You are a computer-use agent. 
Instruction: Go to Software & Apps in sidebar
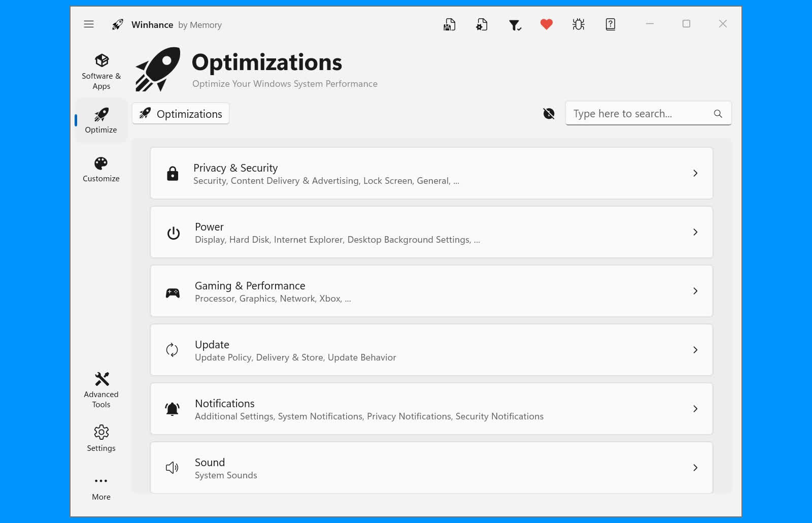[101, 72]
